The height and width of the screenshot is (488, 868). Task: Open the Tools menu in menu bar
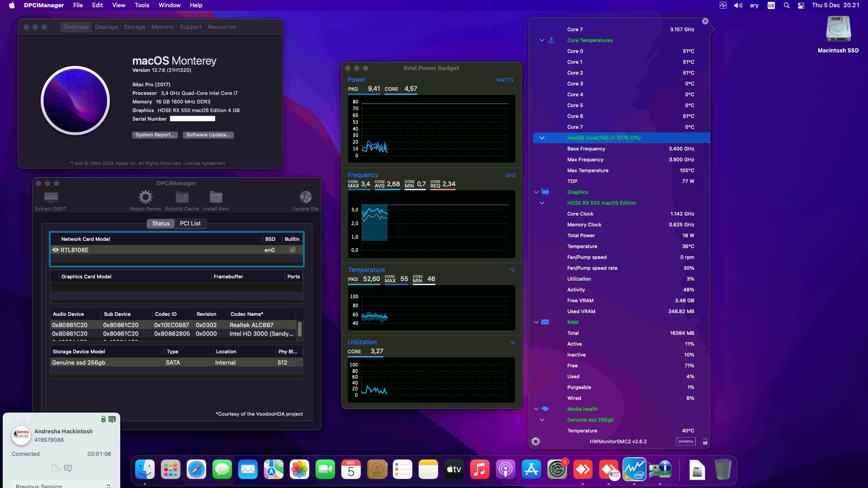click(x=142, y=5)
